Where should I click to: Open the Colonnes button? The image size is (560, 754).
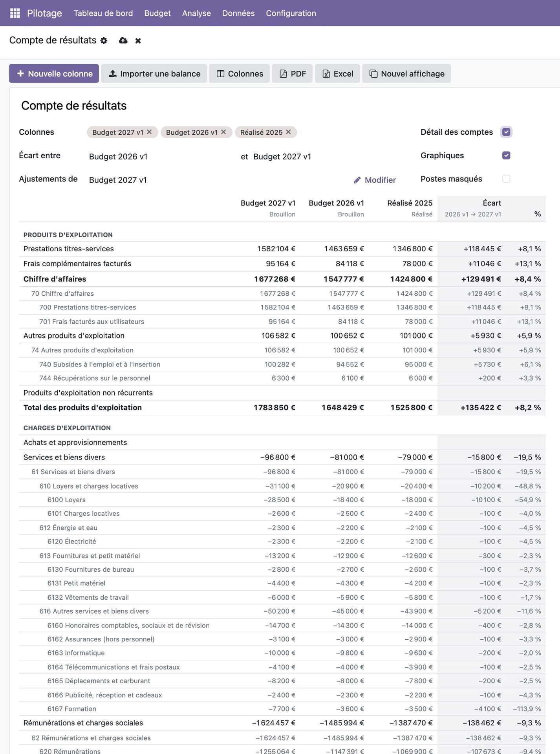click(x=240, y=73)
